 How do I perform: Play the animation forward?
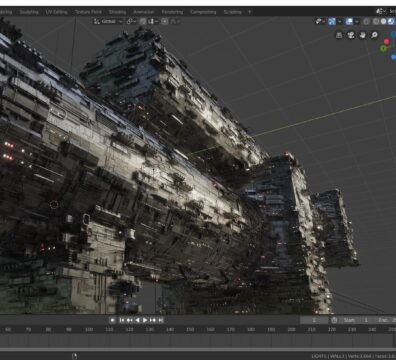[x=145, y=320]
